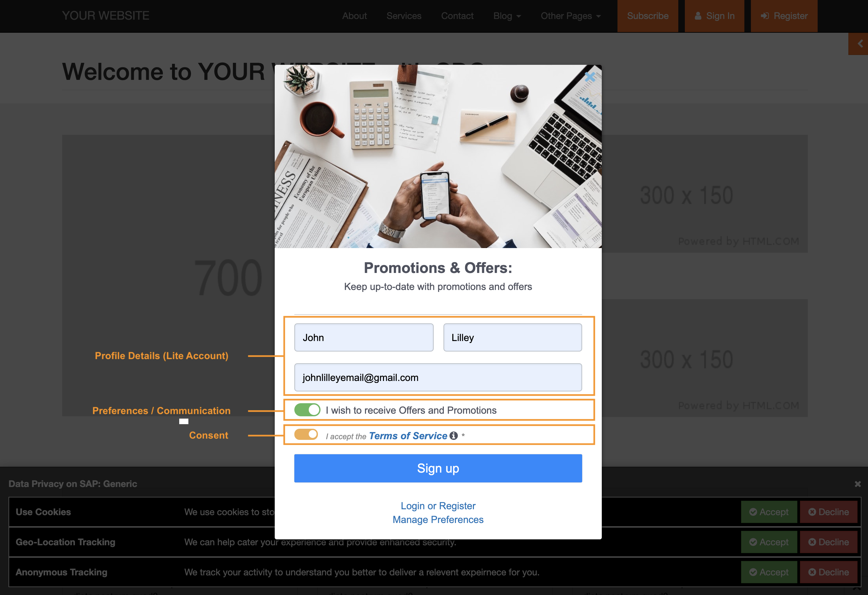
Task: Click the blue Sign up button
Action: (438, 468)
